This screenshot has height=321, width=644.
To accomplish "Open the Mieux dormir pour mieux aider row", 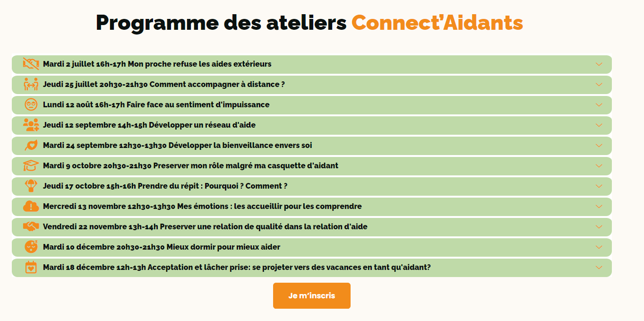I will 312,247.
